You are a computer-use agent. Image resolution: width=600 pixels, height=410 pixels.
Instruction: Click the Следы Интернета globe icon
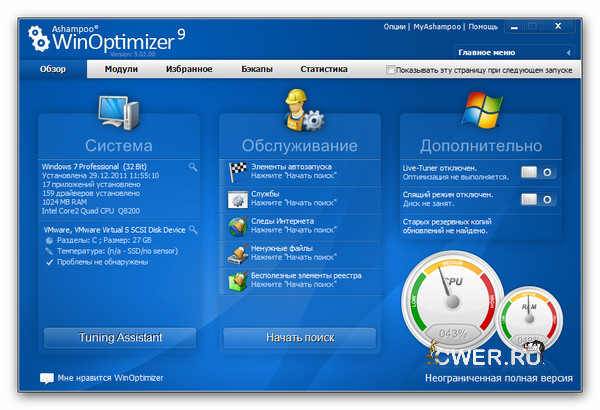[237, 225]
